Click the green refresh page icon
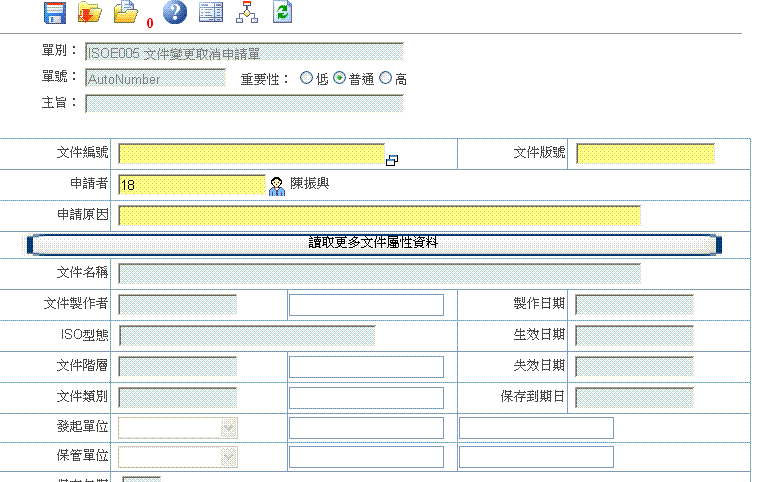The width and height of the screenshot is (764, 482). pos(283,13)
